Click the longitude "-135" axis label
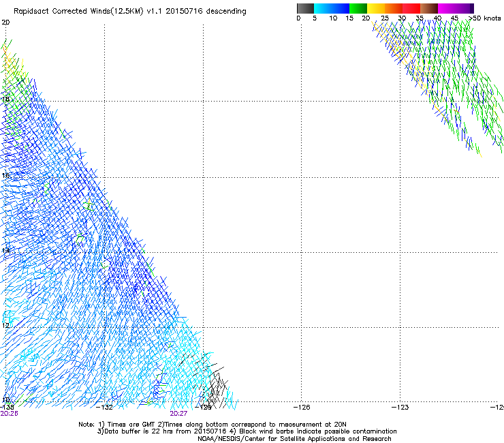The height and width of the screenshot is (443, 504). coord(7,408)
